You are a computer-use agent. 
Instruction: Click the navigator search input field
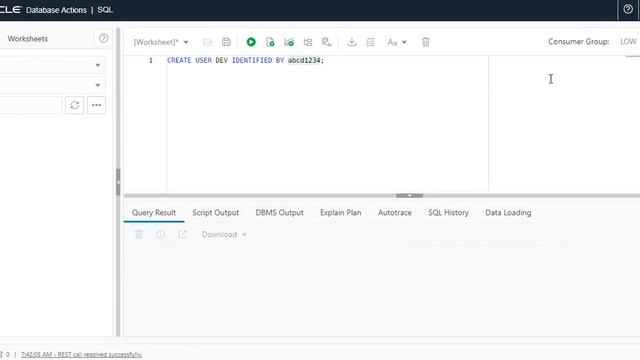tap(31, 105)
